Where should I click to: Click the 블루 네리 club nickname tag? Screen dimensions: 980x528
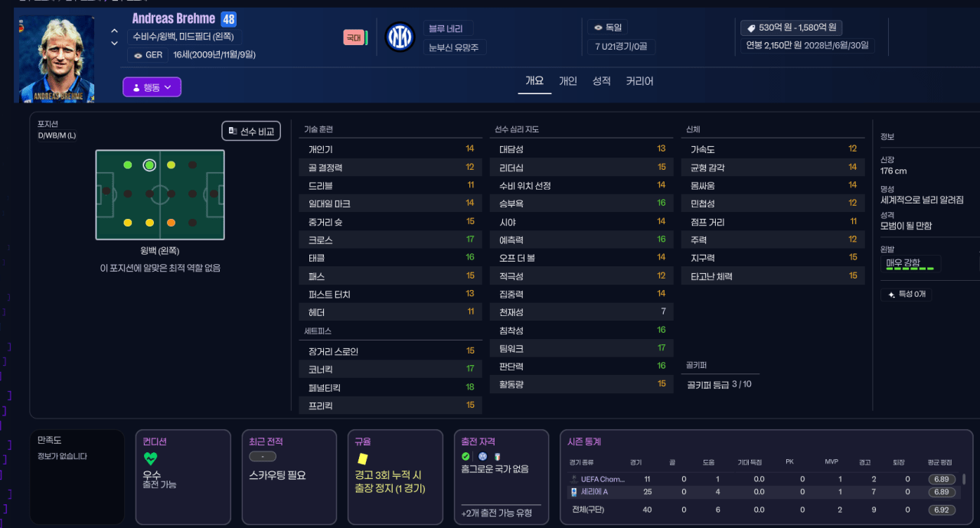click(x=449, y=28)
